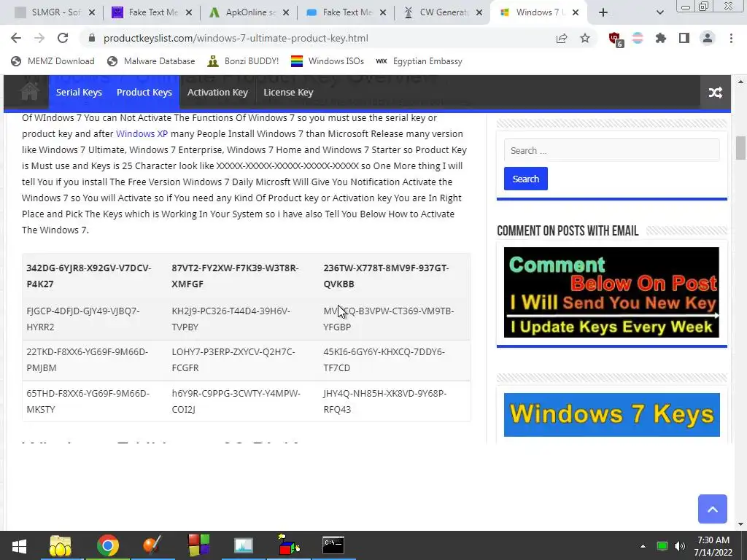Go back to the previous page
The image size is (747, 560).
pos(16,38)
